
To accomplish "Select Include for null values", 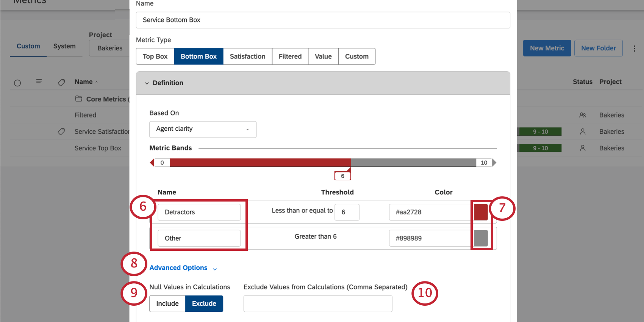I will 167,303.
